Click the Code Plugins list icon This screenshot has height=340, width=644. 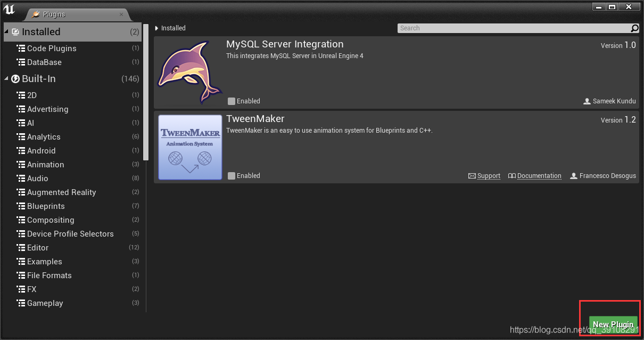[x=21, y=48]
